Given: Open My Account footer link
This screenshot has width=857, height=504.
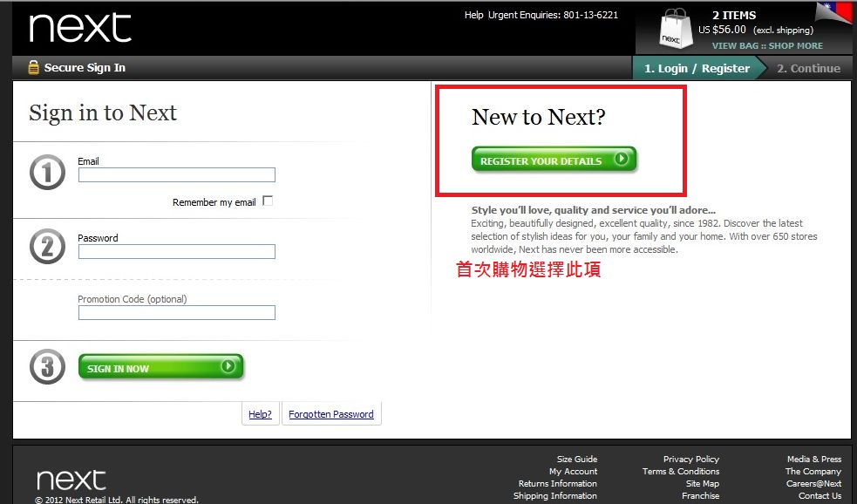Looking at the screenshot, I should tap(574, 471).
